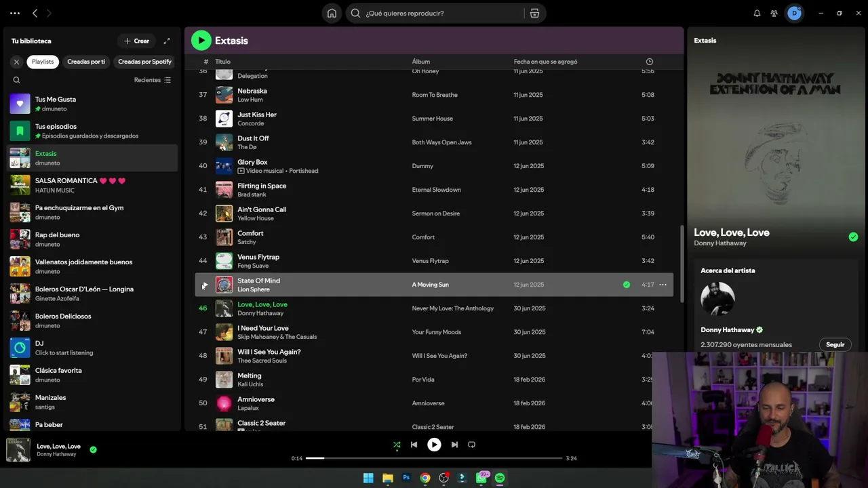Click the Glory Box track title
Screen dimensions: 868x488
point(252,162)
